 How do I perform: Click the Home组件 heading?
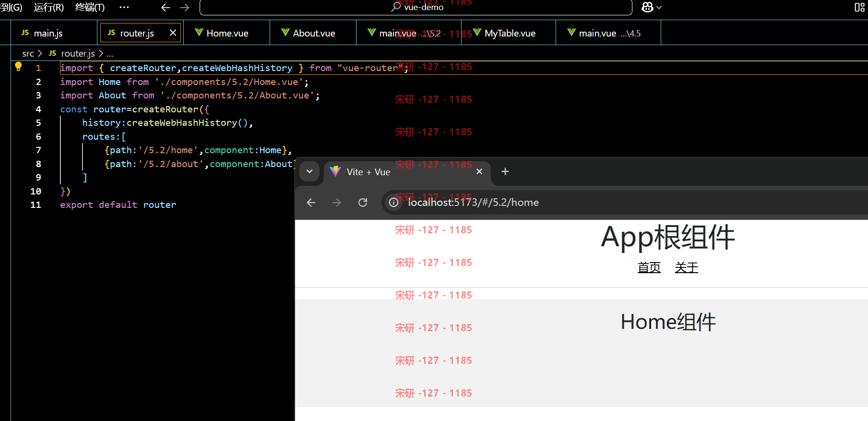pyautogui.click(x=668, y=322)
